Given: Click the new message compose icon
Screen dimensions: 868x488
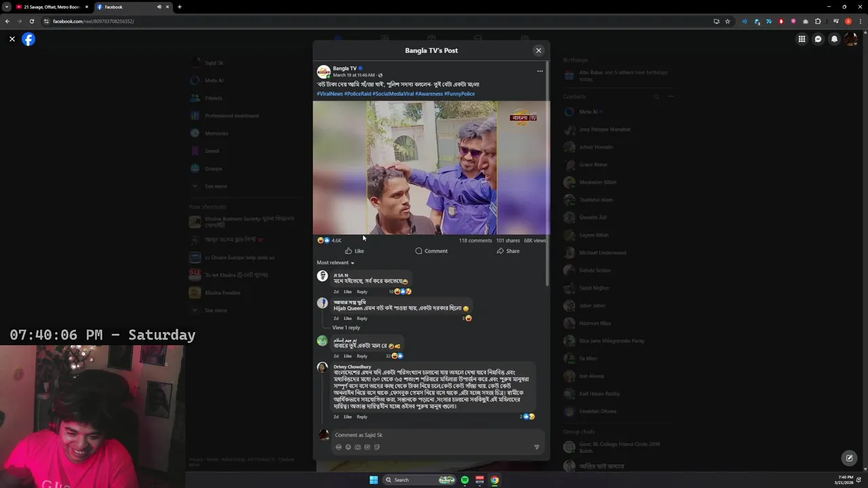Looking at the screenshot, I should pos(849,458).
